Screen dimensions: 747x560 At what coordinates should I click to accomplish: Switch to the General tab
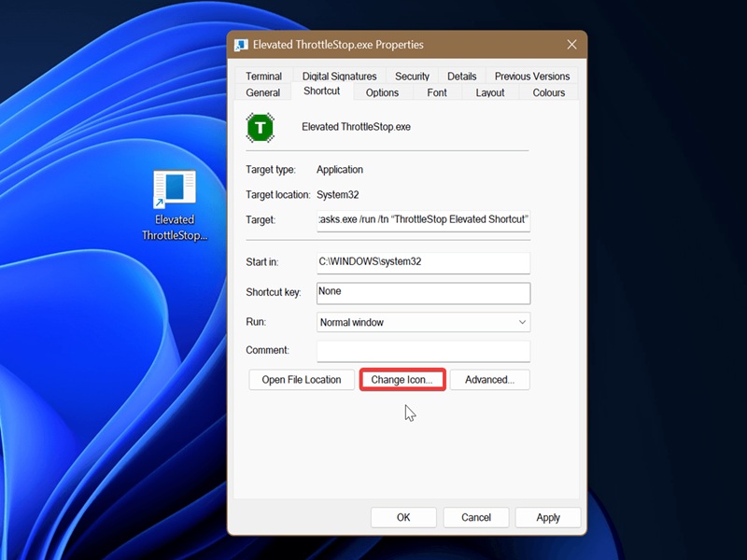coord(263,92)
